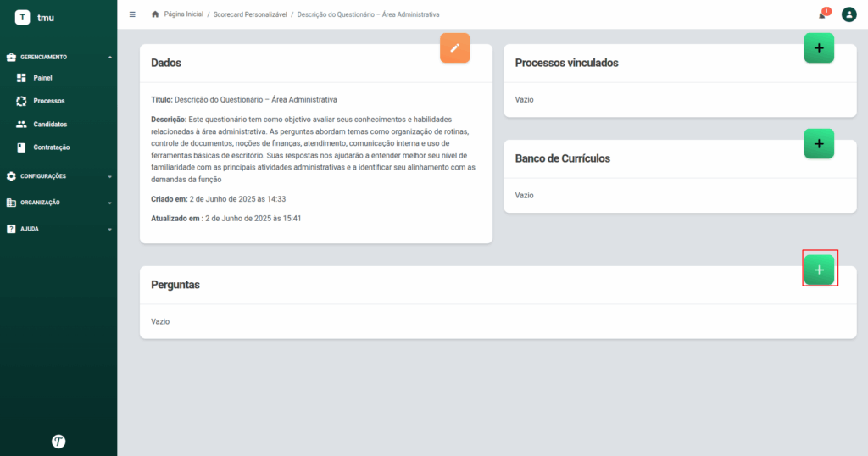868x456 pixels.
Task: Edit Dados with the orange pencil button
Action: pos(455,48)
